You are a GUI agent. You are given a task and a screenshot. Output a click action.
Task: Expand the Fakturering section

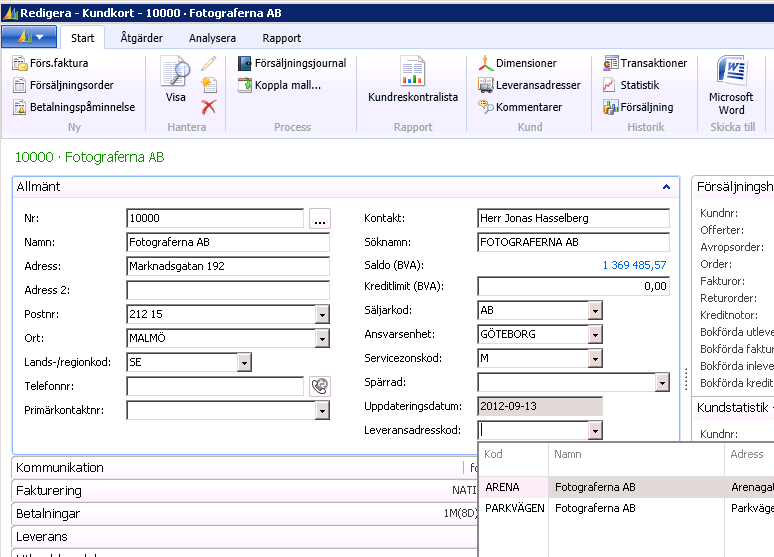(x=245, y=491)
